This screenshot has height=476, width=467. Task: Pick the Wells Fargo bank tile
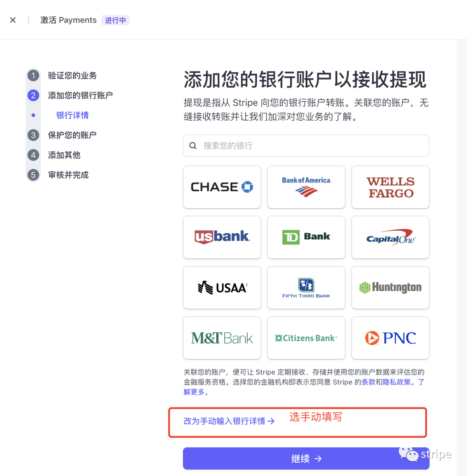point(390,187)
